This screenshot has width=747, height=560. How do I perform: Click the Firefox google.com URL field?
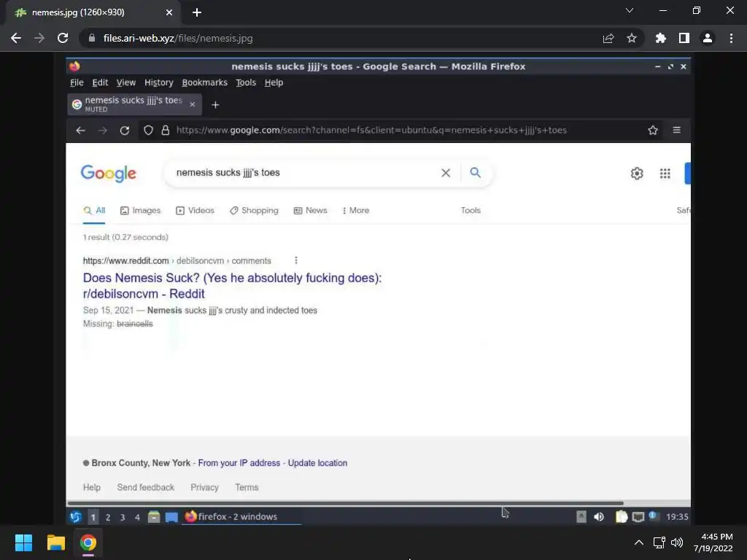[x=371, y=130]
